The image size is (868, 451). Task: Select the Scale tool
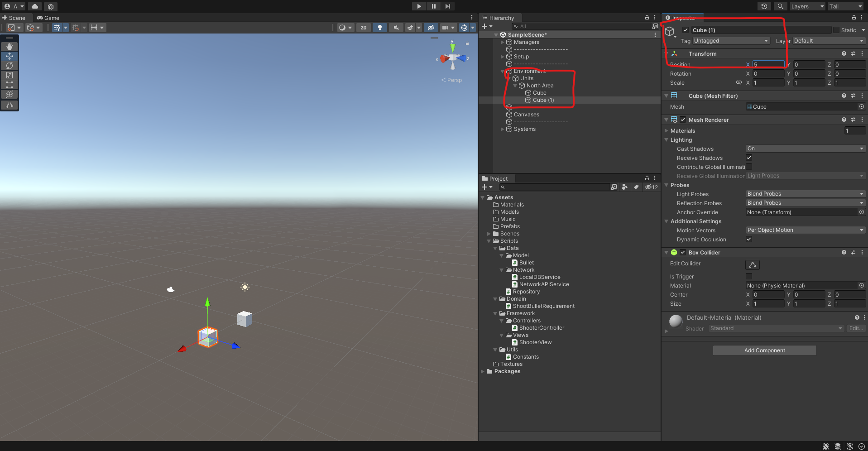(10, 75)
